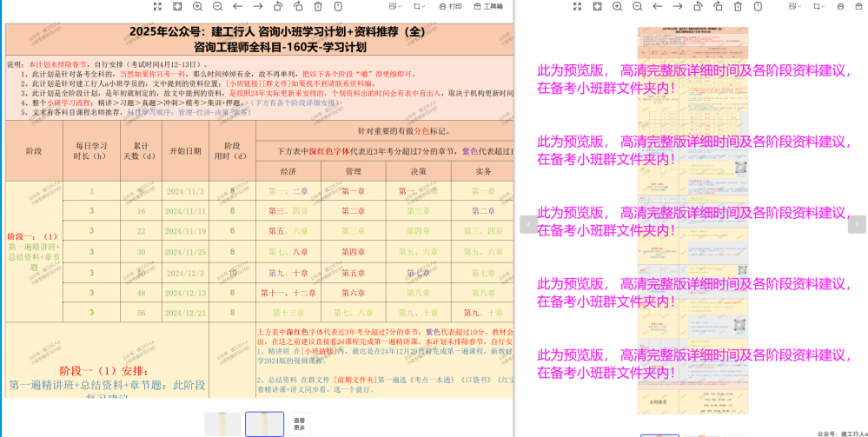
Task: Click 第九、十章 cell in 实务 column
Action: 483,313
